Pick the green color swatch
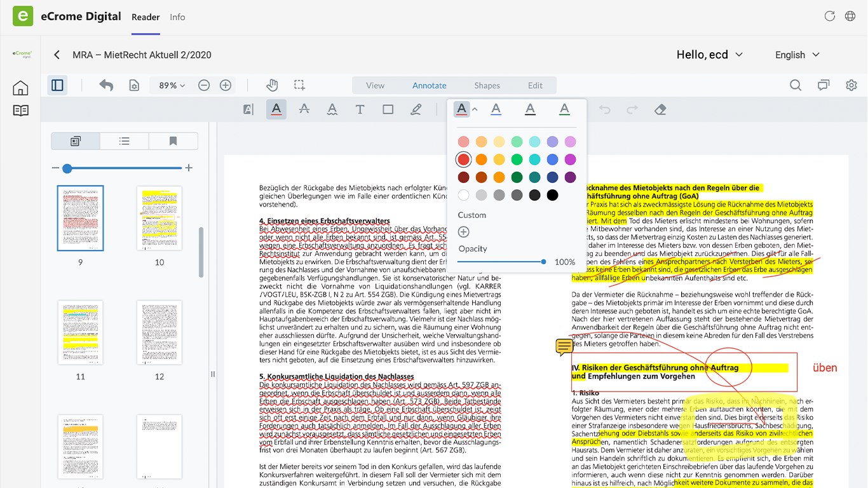868x488 pixels. [517, 159]
